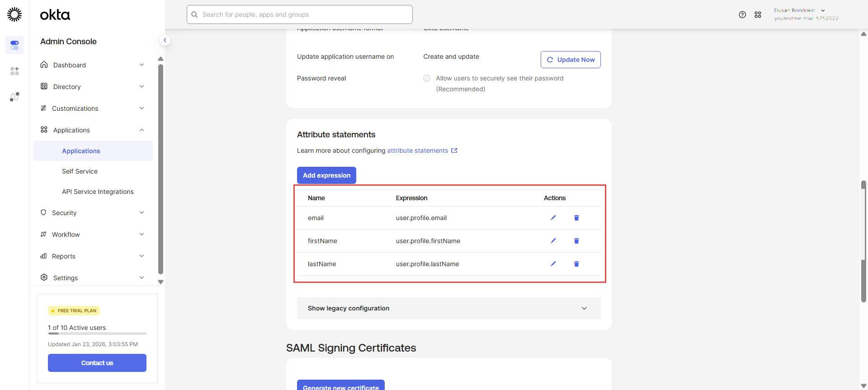This screenshot has width=868, height=390.
Task: Open Self Service under Applications
Action: coord(80,171)
